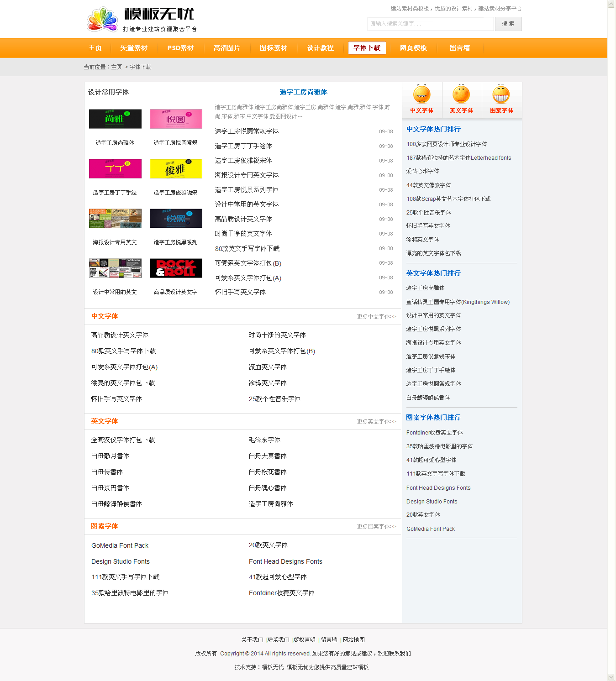Click the scrollbar down arrow
This screenshot has width=616, height=681.
(x=611, y=677)
